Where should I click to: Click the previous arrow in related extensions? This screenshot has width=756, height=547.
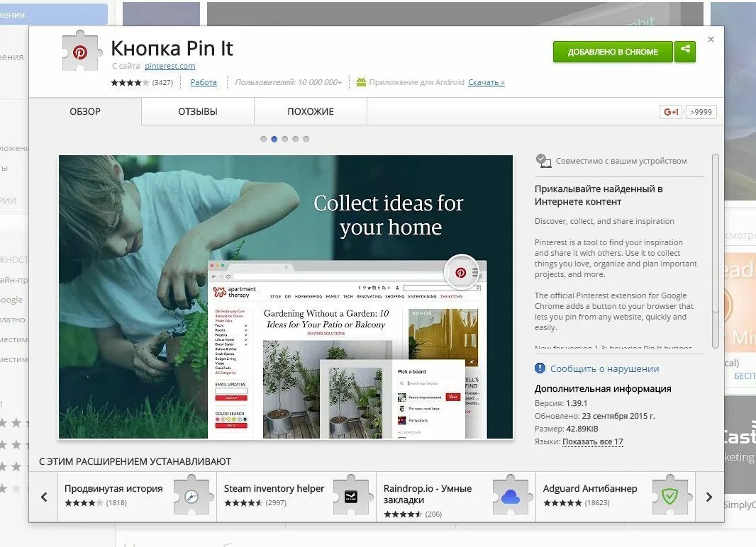pos(44,497)
